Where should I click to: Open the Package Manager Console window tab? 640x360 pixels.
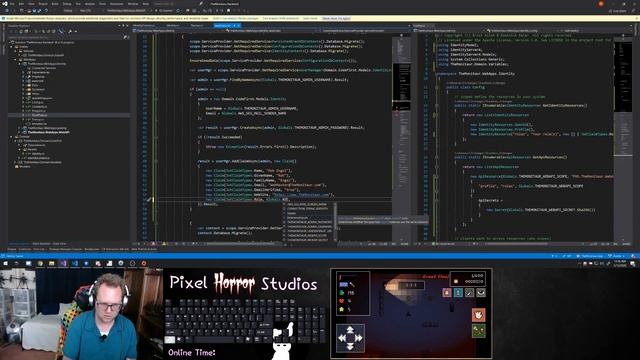pos(65,249)
